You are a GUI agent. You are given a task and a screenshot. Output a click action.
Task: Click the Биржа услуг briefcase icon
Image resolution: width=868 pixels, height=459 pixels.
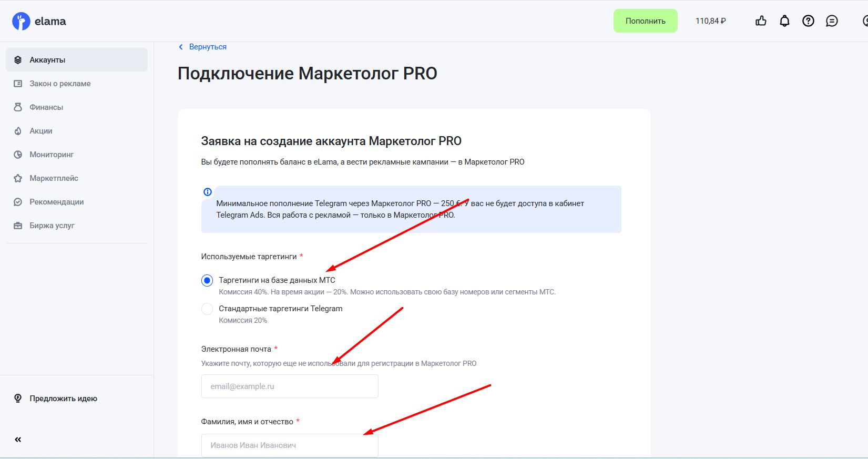[18, 226]
